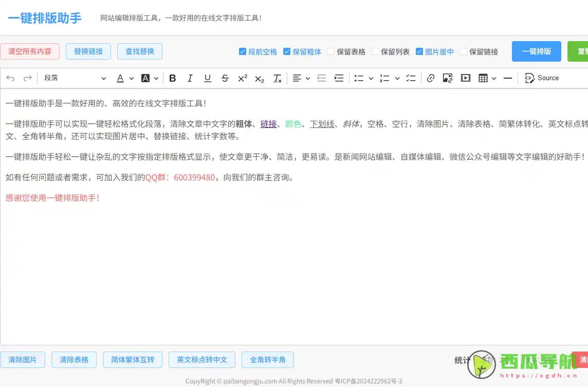Screen dimensions: 588x387
Task: Open the 段落 paragraph style dropdown
Action: 75,78
